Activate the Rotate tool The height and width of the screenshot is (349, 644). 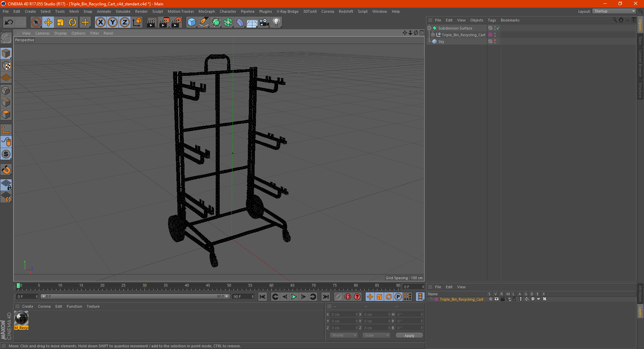click(x=72, y=22)
